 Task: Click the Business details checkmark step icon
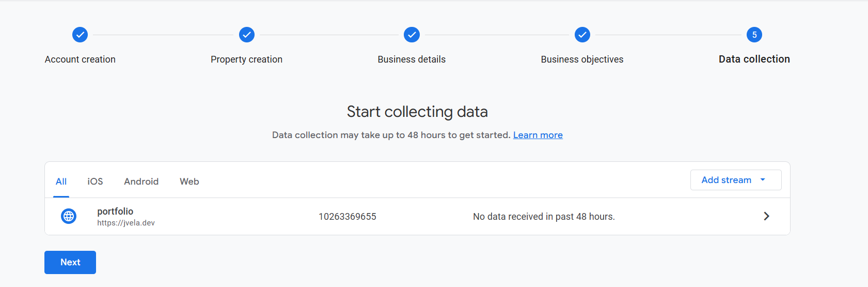click(412, 35)
